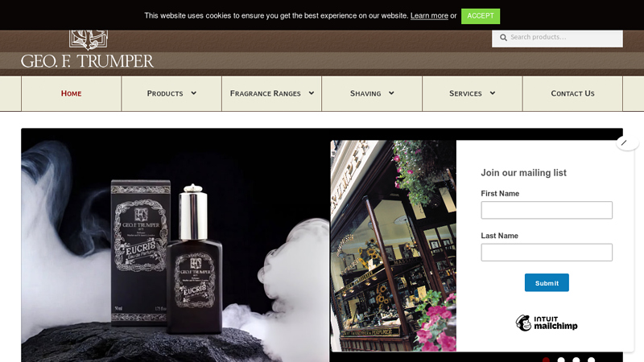The width and height of the screenshot is (644, 362).
Task: Focus the Search products field
Action: 557,37
